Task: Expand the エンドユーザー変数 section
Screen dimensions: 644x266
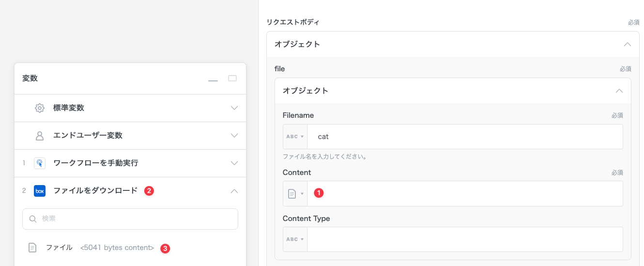Action: click(x=234, y=136)
